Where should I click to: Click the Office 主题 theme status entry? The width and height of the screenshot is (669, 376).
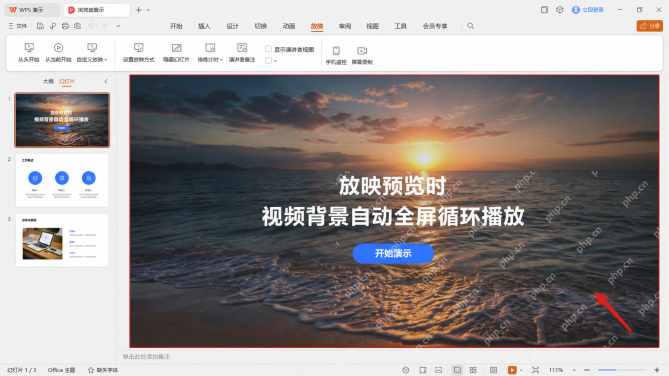pyautogui.click(x=61, y=370)
